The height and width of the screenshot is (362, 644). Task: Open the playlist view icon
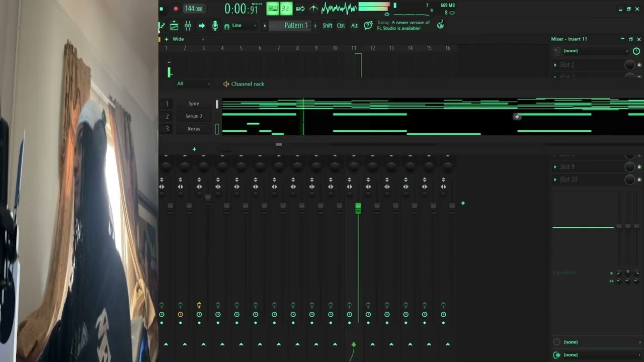coord(162,26)
